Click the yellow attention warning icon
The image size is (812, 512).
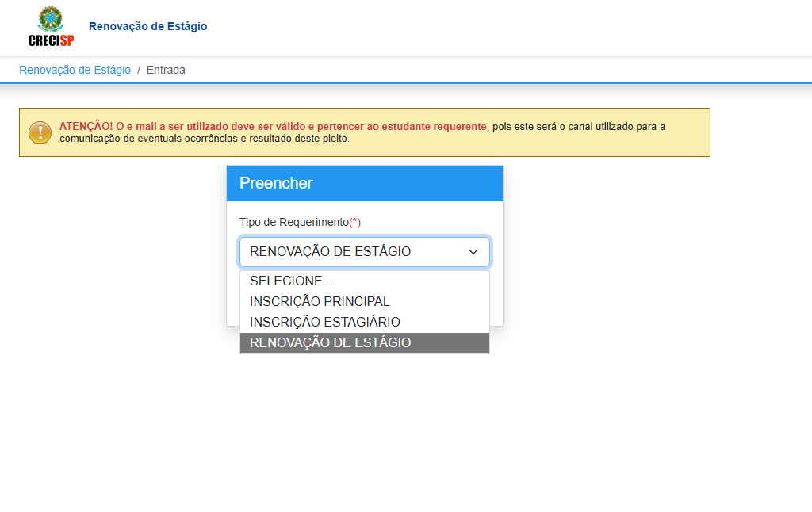click(40, 132)
